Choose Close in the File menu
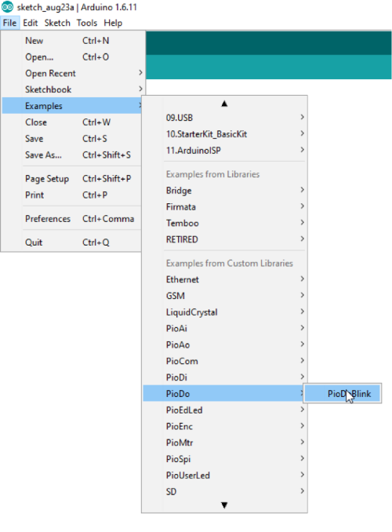Viewport: 392px width, 532px height. [x=72, y=122]
